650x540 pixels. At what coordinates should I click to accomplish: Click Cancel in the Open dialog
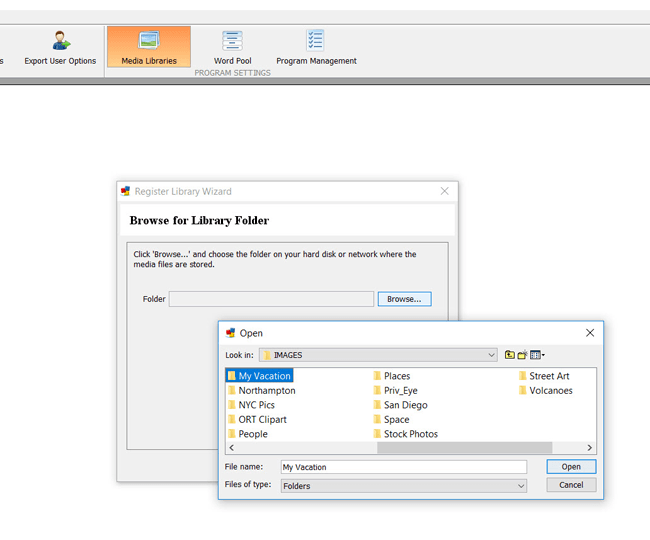(x=571, y=485)
